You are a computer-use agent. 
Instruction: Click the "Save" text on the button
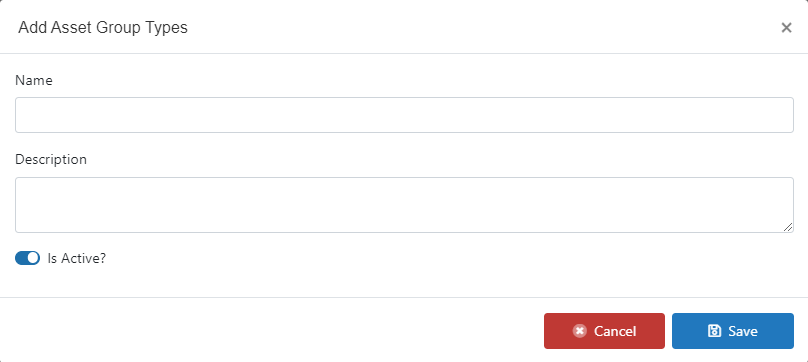[743, 331]
